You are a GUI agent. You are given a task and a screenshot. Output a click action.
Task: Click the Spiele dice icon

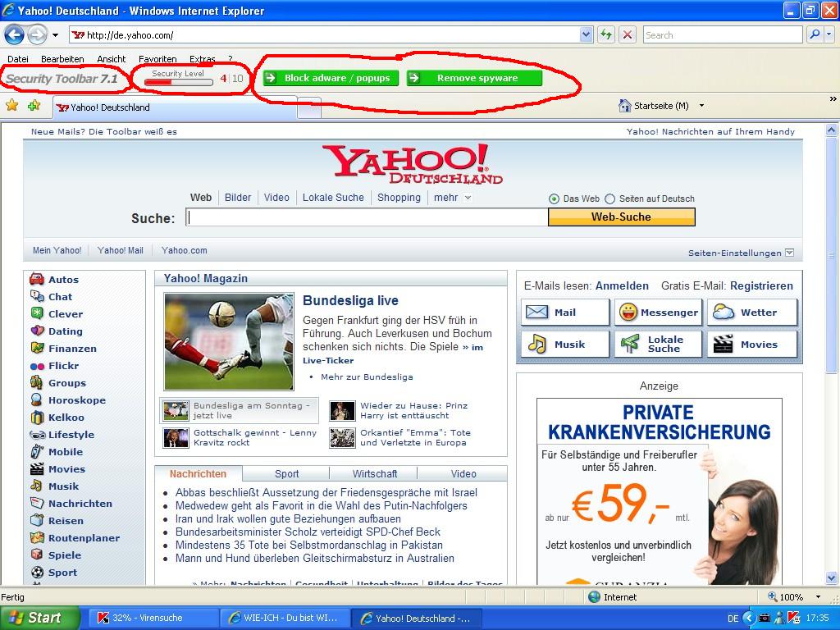[36, 555]
